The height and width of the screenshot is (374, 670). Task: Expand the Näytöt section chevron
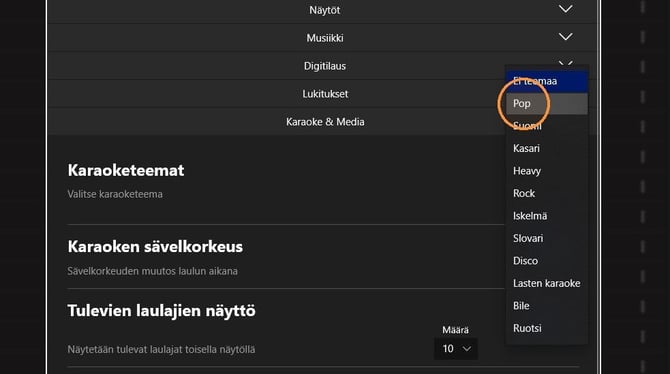pyautogui.click(x=565, y=9)
